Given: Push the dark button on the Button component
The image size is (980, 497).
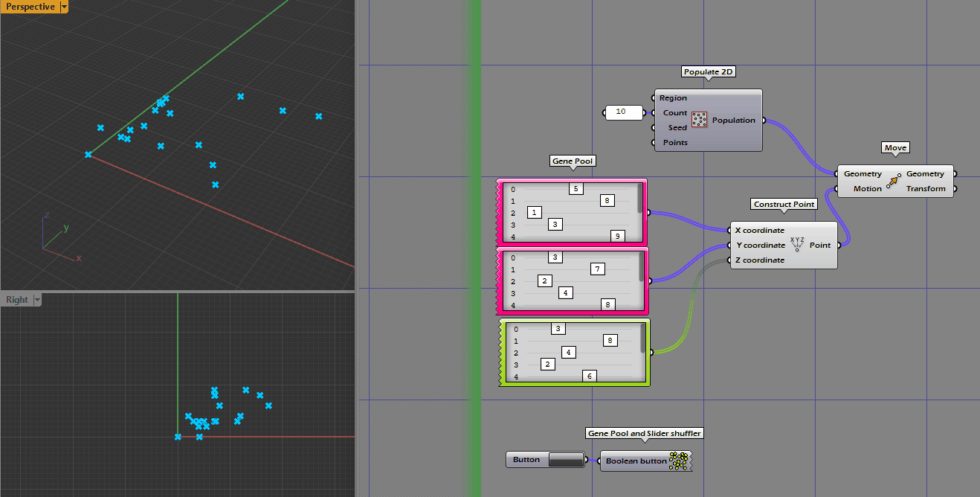Looking at the screenshot, I should point(566,460).
